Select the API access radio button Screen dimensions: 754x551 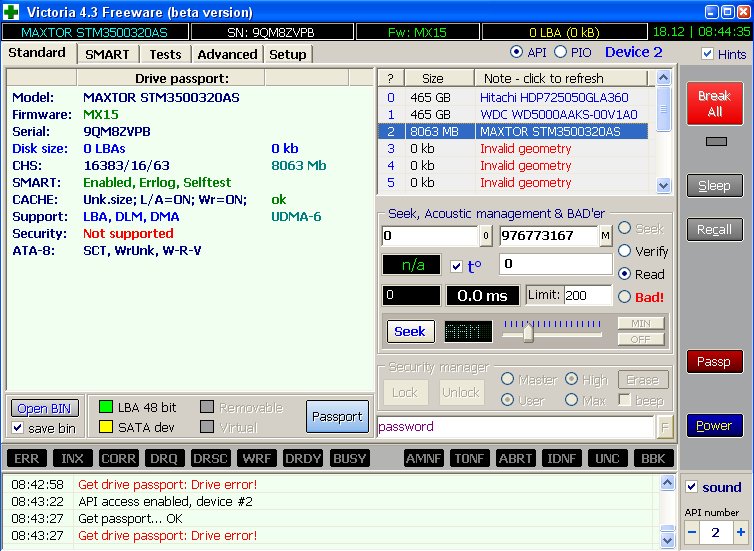tap(516, 52)
